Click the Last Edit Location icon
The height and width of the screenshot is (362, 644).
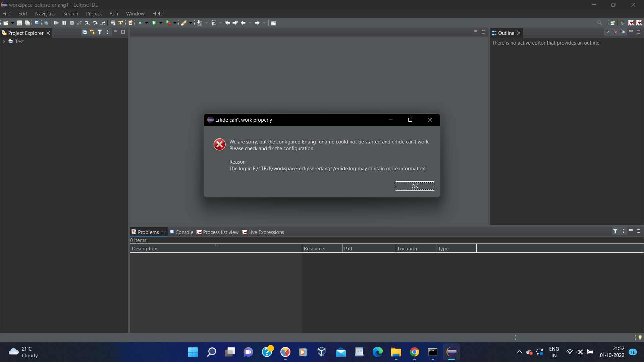(x=227, y=23)
